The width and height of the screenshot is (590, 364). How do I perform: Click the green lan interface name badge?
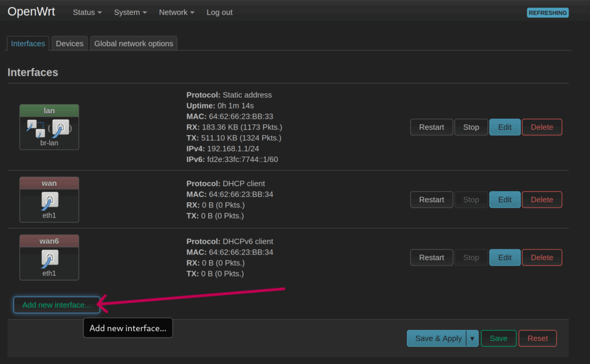49,111
